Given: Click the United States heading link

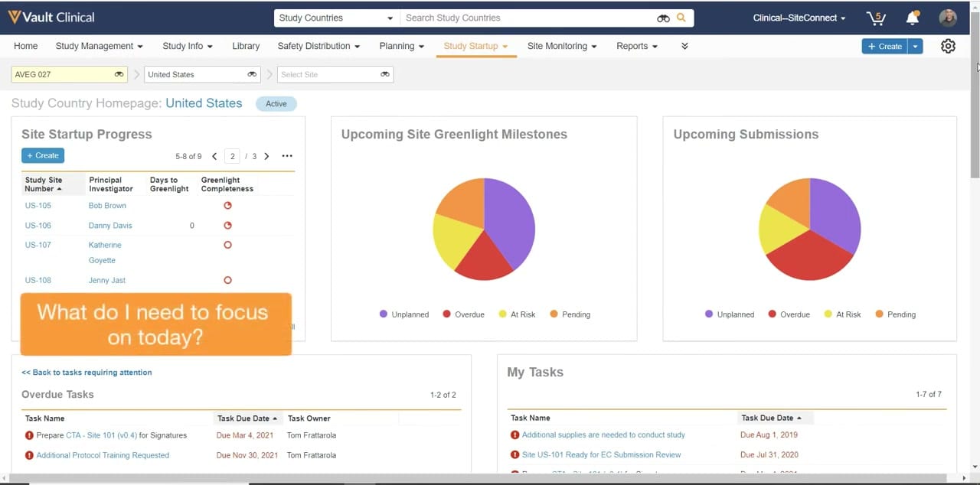Looking at the screenshot, I should [x=204, y=103].
